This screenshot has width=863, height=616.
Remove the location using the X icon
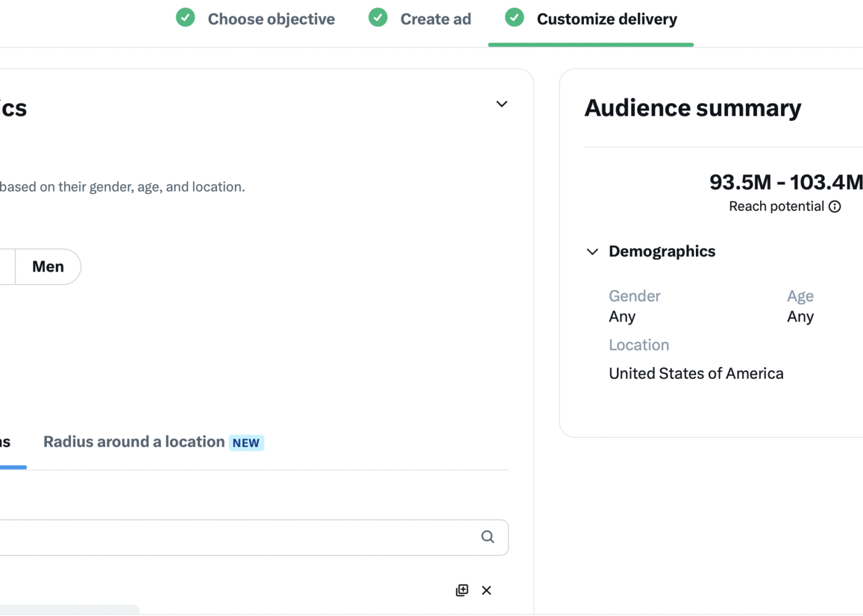486,590
